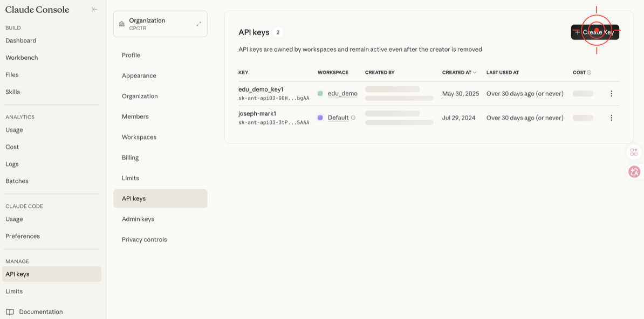Select the joseph-mark1 key row name
Viewport: 644px width, 319px height.
click(x=257, y=114)
